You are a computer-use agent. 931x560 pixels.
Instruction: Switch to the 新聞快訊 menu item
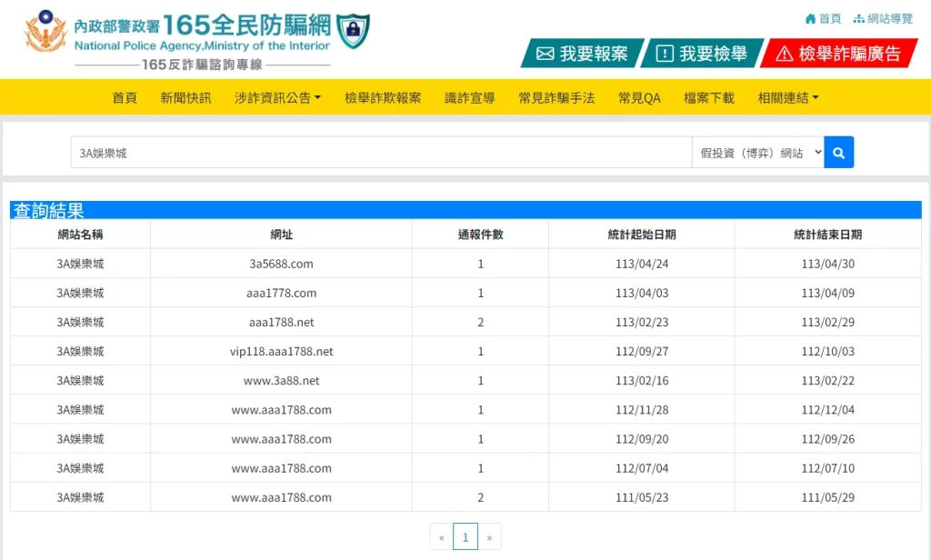(185, 97)
